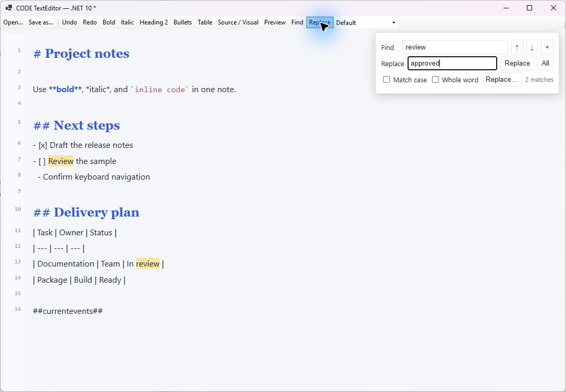The height and width of the screenshot is (392, 566).
Task: Click the Task | Owner | Status header row
Action: (75, 233)
